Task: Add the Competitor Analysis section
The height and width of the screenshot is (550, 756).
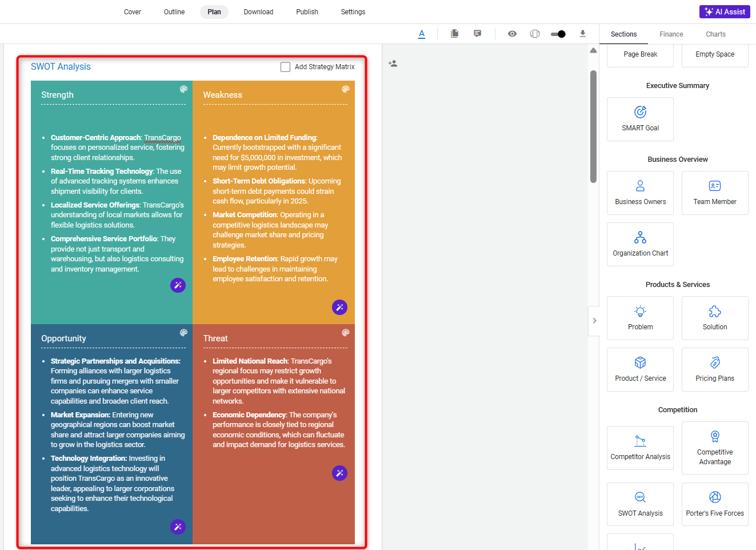Action: pos(640,448)
